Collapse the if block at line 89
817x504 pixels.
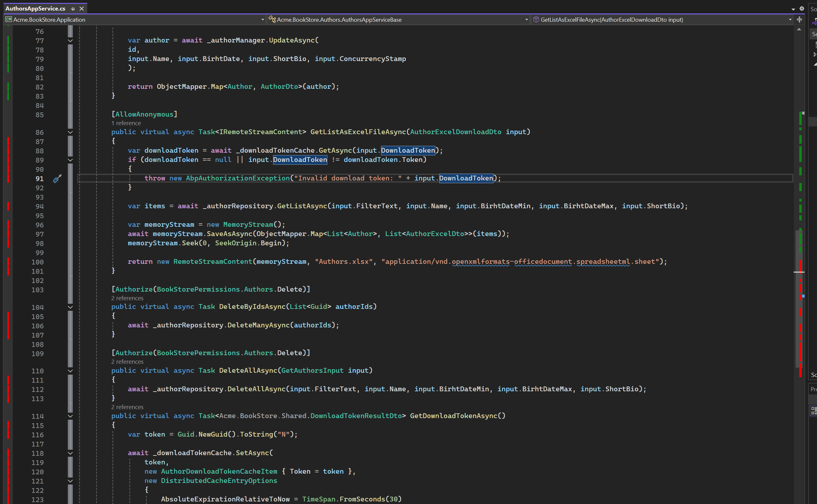tap(70, 160)
